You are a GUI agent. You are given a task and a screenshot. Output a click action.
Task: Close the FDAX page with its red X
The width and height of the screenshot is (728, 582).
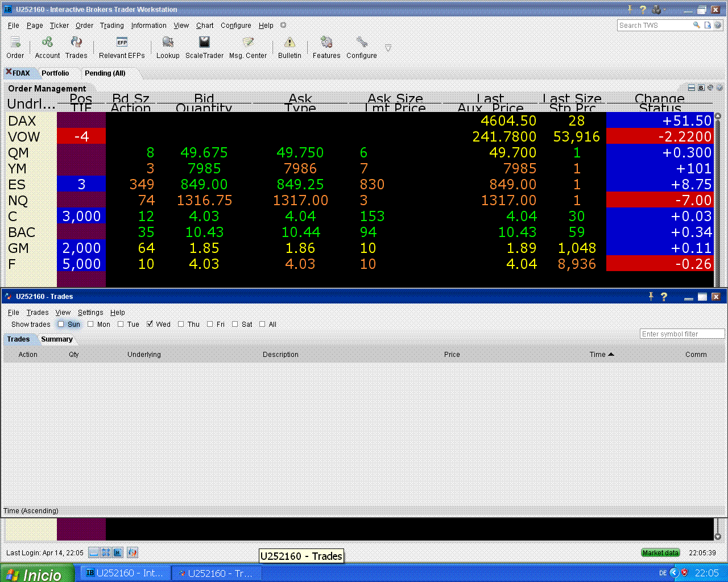(9, 72)
